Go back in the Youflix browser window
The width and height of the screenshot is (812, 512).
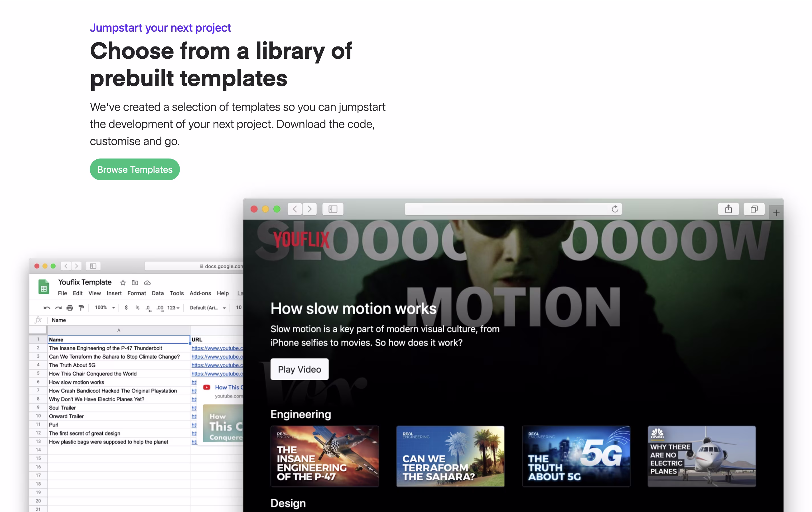[x=295, y=209]
